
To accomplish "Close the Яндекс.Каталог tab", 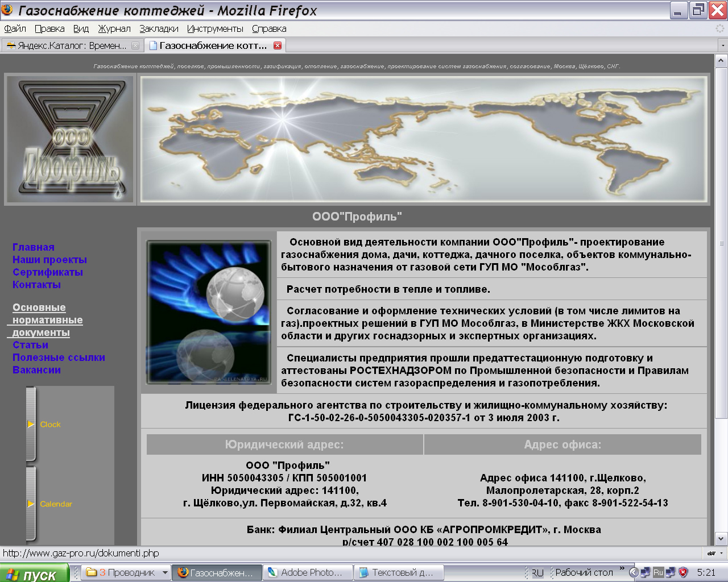I will (x=135, y=45).
